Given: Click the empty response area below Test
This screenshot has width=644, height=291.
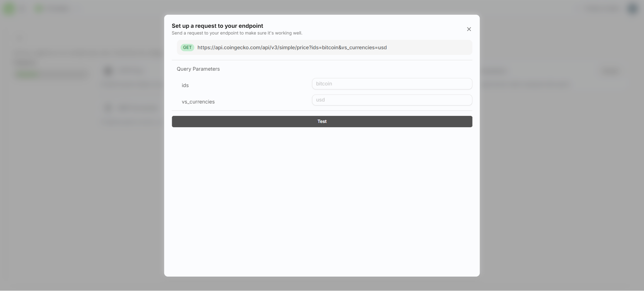Looking at the screenshot, I should point(322,201).
